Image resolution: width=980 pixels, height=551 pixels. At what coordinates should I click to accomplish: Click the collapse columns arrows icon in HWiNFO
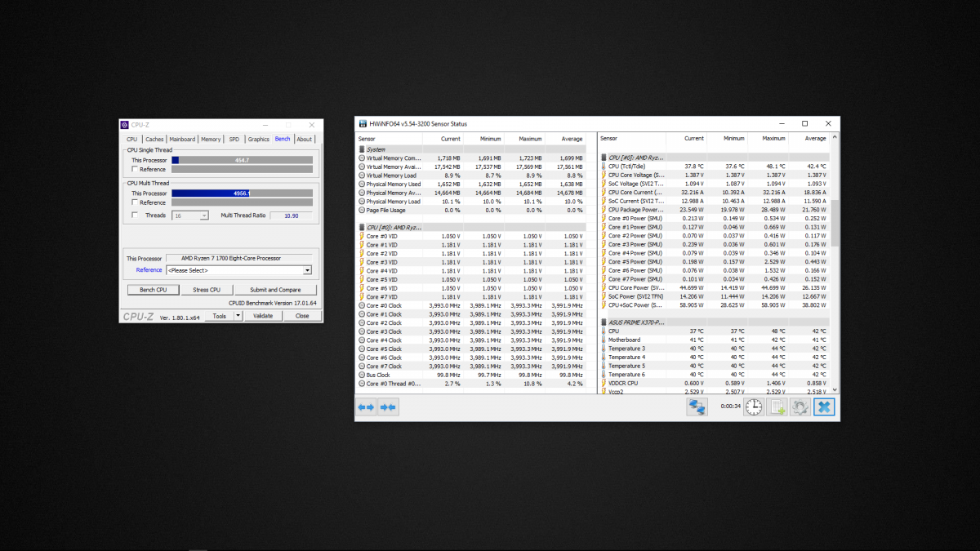[387, 407]
